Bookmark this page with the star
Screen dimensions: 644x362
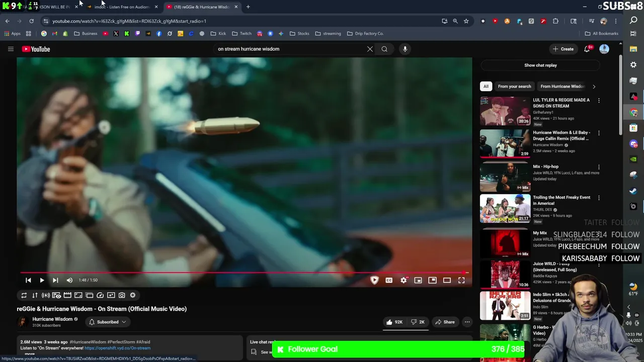coord(466,21)
